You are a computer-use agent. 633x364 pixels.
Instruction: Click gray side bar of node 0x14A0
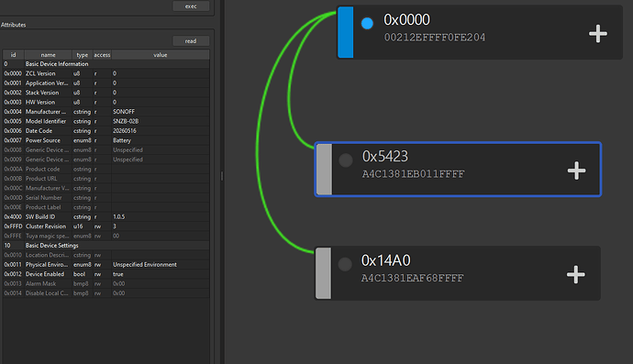(x=323, y=273)
